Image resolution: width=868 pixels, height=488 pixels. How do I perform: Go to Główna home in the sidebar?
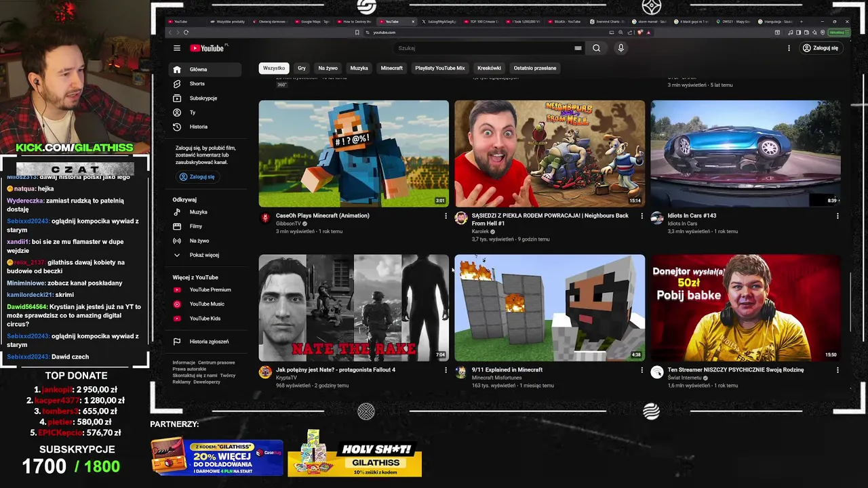[205, 69]
